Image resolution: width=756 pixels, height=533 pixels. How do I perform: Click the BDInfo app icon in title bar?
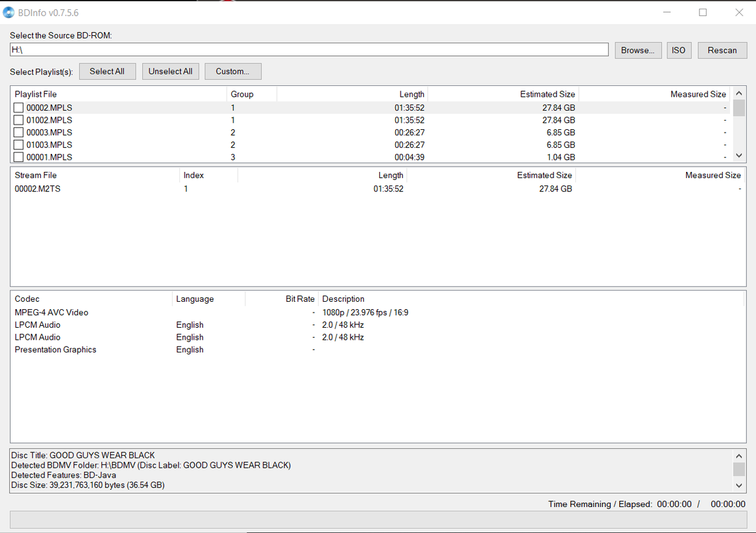pyautogui.click(x=9, y=13)
